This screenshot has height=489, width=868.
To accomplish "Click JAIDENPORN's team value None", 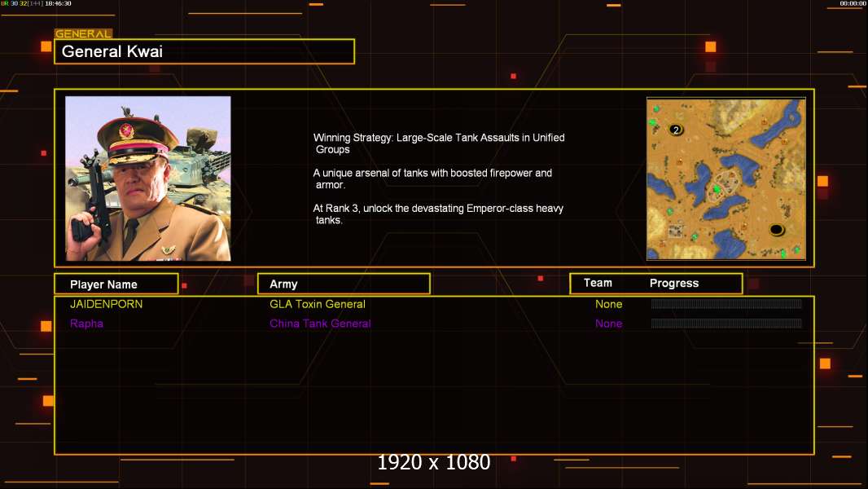I will [608, 304].
